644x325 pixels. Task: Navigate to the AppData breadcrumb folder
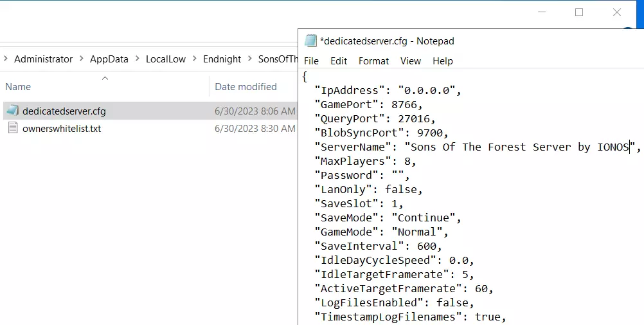click(x=109, y=59)
